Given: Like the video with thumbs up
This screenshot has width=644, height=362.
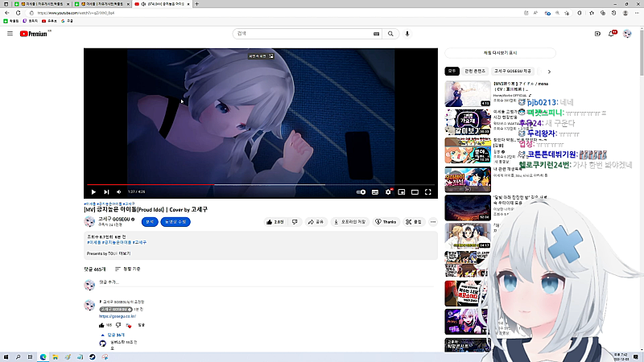Looking at the screenshot, I should pos(275,222).
